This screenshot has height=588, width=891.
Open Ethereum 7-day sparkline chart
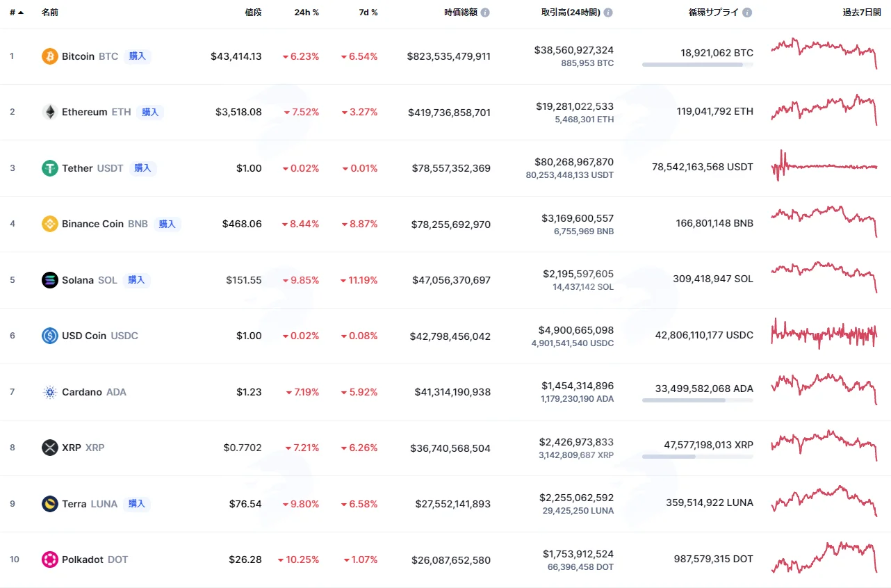[824, 110]
